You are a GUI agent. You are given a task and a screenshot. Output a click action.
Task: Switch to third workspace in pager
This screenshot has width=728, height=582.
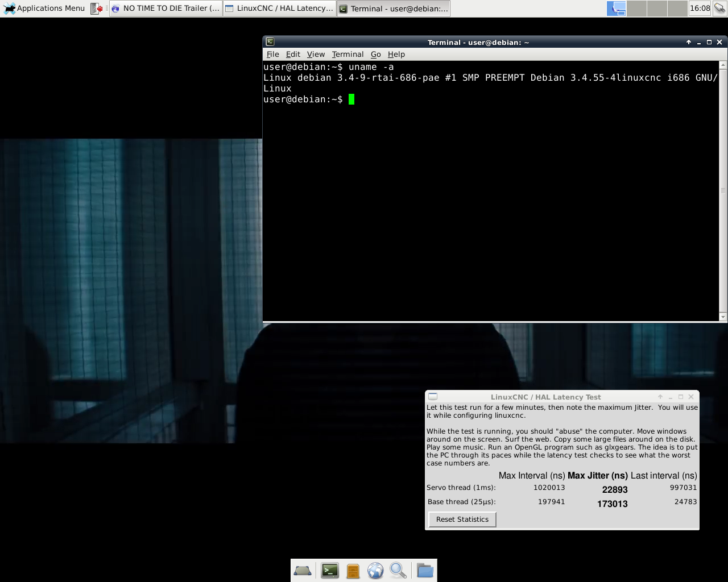pos(656,9)
